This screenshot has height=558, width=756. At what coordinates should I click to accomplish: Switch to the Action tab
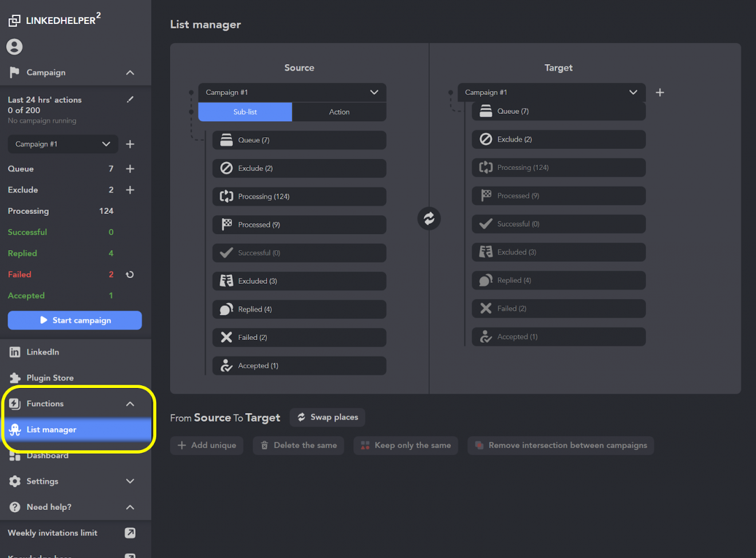point(339,112)
